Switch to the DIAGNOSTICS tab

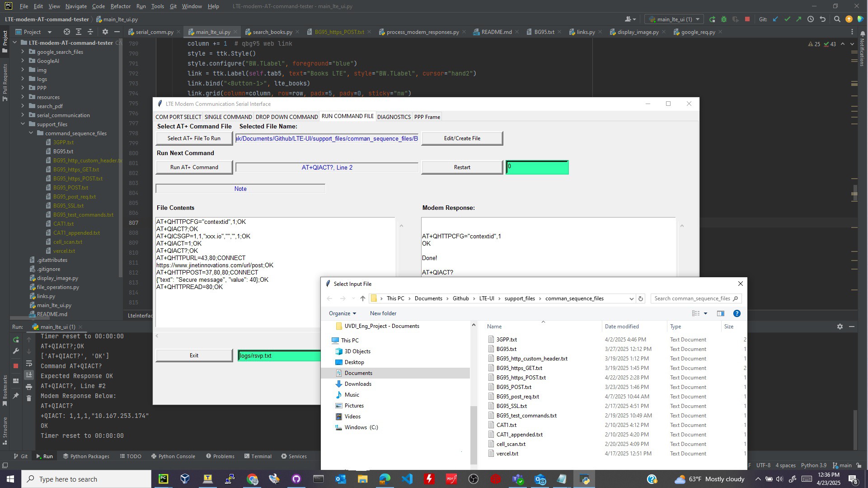coord(394,117)
